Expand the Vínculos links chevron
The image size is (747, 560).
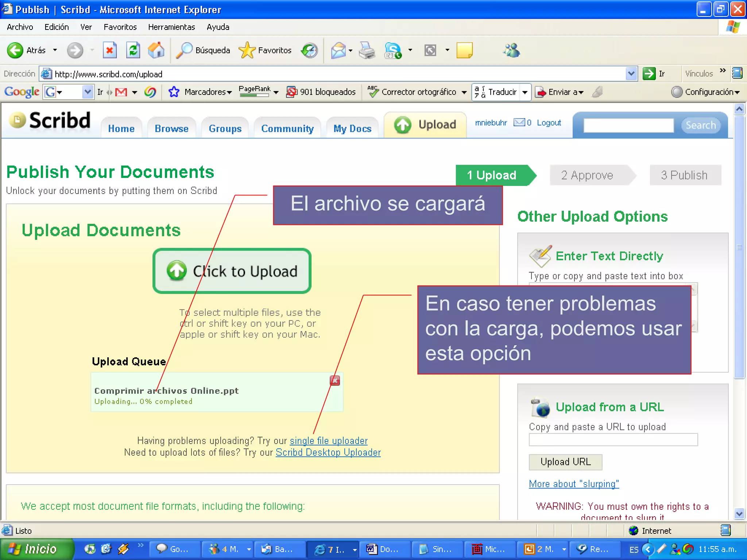(723, 70)
